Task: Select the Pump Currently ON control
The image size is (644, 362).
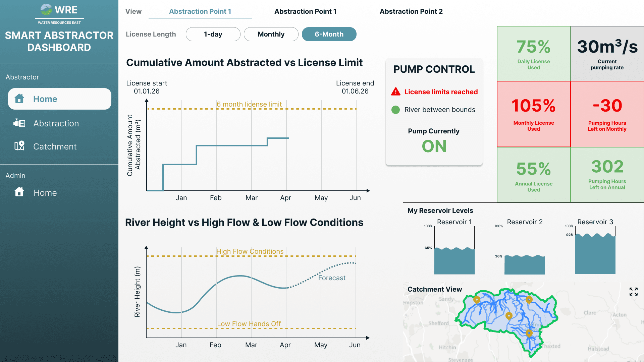Action: 434,146
